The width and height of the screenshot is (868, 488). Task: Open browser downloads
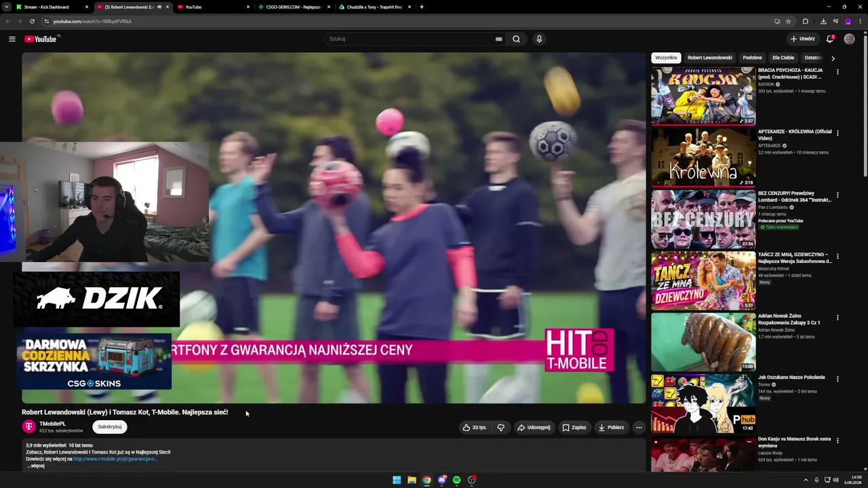coord(823,21)
